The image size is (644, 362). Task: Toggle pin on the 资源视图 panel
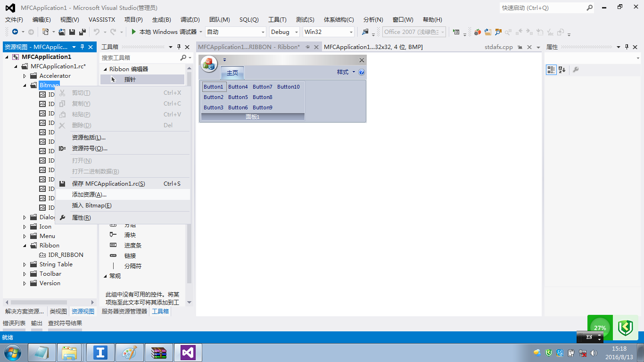pyautogui.click(x=83, y=47)
